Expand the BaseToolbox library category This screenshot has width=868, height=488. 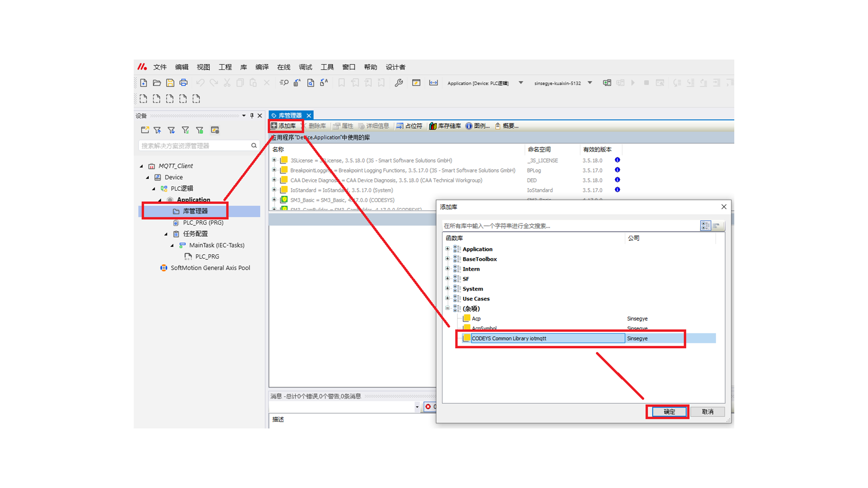click(x=448, y=259)
